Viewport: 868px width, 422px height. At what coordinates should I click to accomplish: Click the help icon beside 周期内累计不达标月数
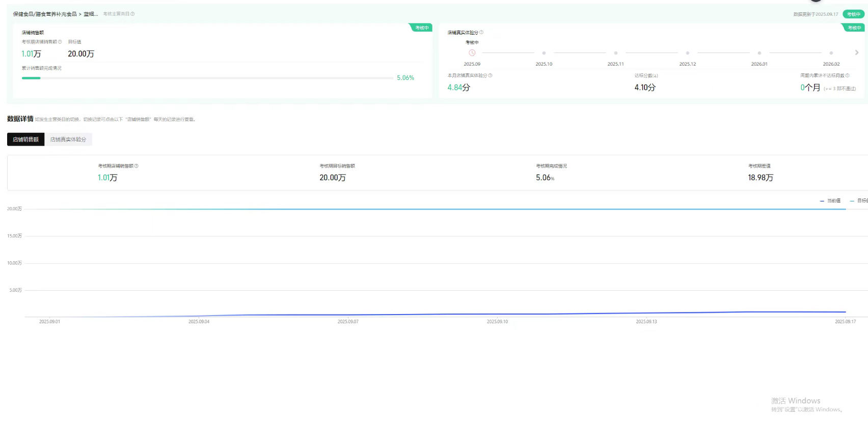tap(848, 75)
